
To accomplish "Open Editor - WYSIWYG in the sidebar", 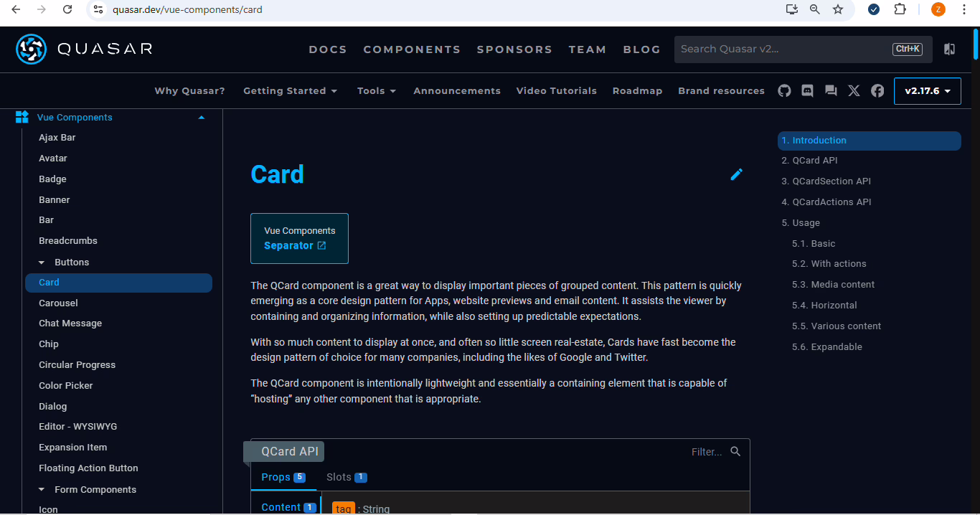I will [77, 426].
